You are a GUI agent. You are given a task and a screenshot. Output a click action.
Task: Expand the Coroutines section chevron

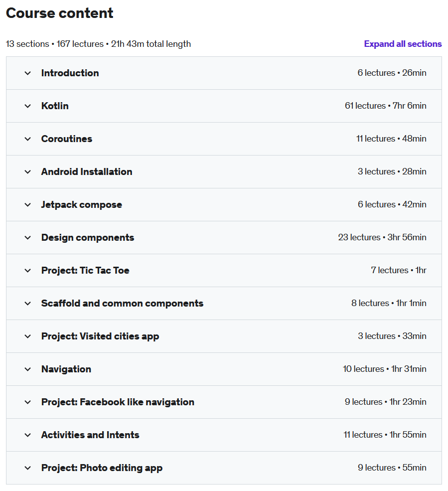click(x=28, y=139)
